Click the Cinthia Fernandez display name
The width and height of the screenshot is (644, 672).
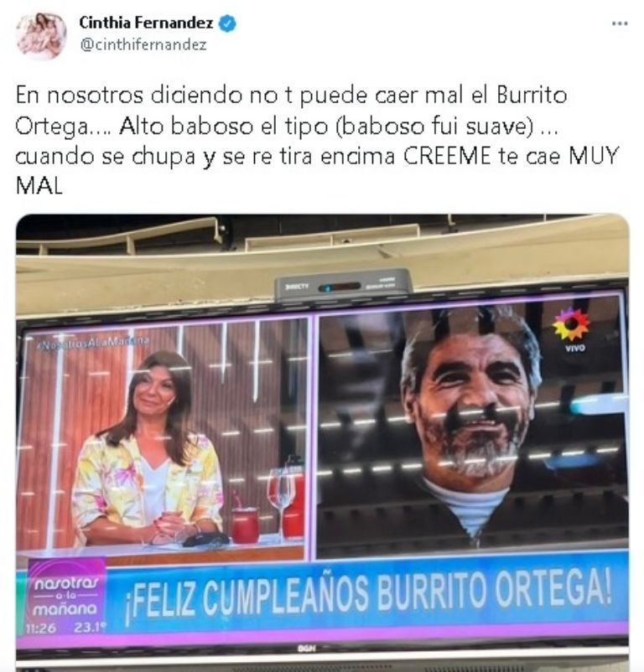coord(146,23)
